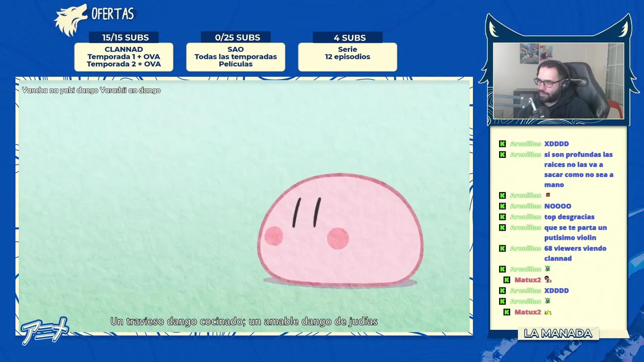Click the red emote posted just above NOOOO
The width and height of the screenshot is (644, 362).
[x=547, y=195]
